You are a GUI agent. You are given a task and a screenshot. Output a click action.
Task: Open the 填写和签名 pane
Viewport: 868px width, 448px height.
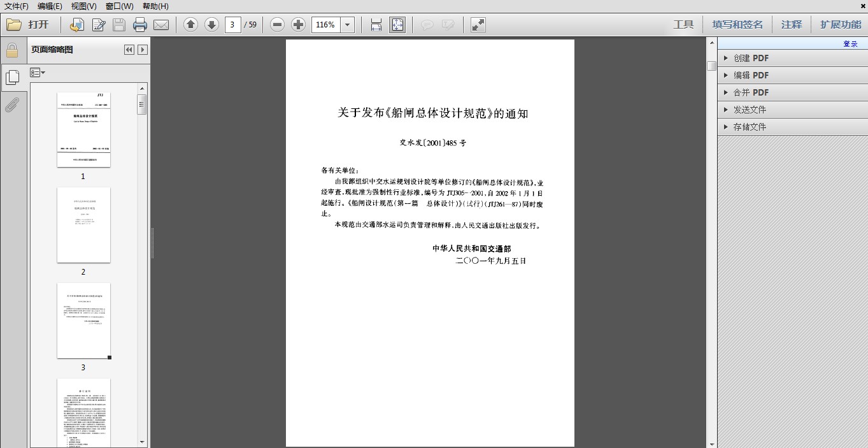pyautogui.click(x=737, y=25)
